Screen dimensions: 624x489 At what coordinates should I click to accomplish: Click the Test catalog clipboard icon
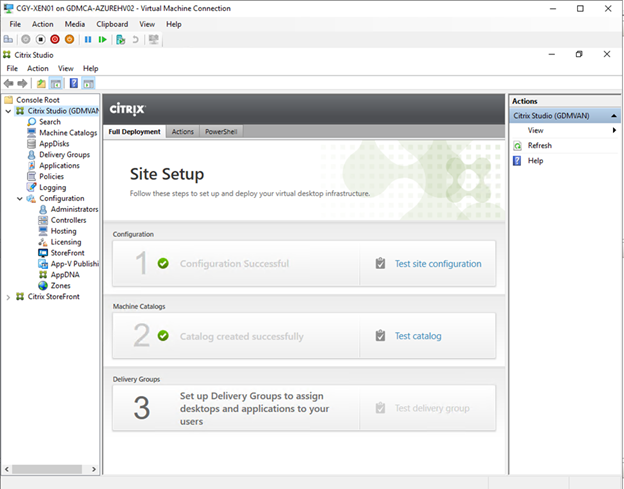pos(380,336)
